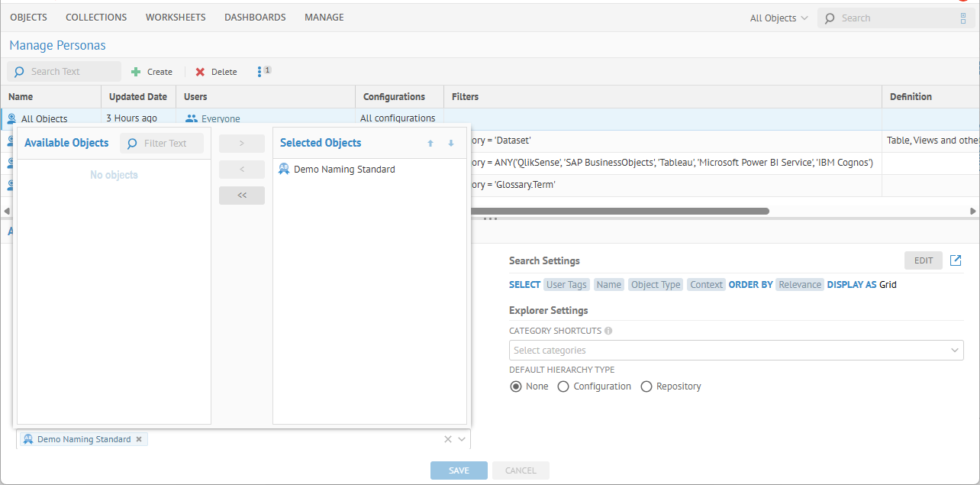Open the three-dot more actions menu
The height and width of the screenshot is (485, 980).
[260, 72]
